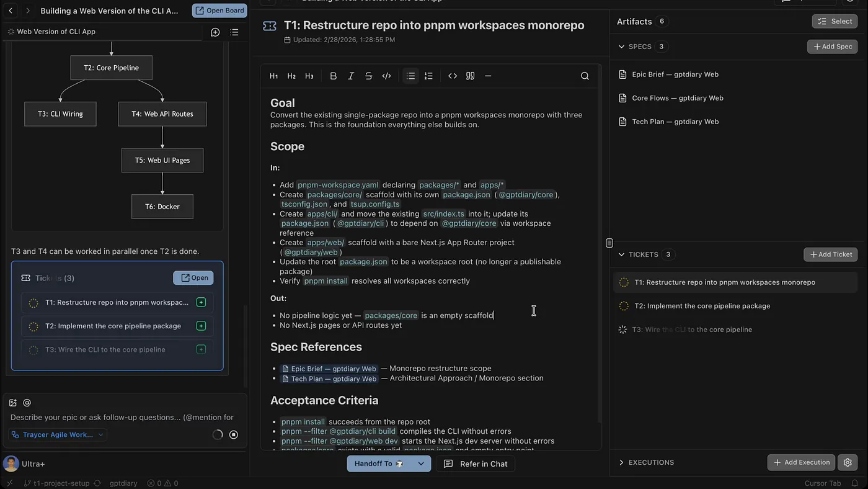Collapse the TICKETS section
868x489 pixels.
622,254
